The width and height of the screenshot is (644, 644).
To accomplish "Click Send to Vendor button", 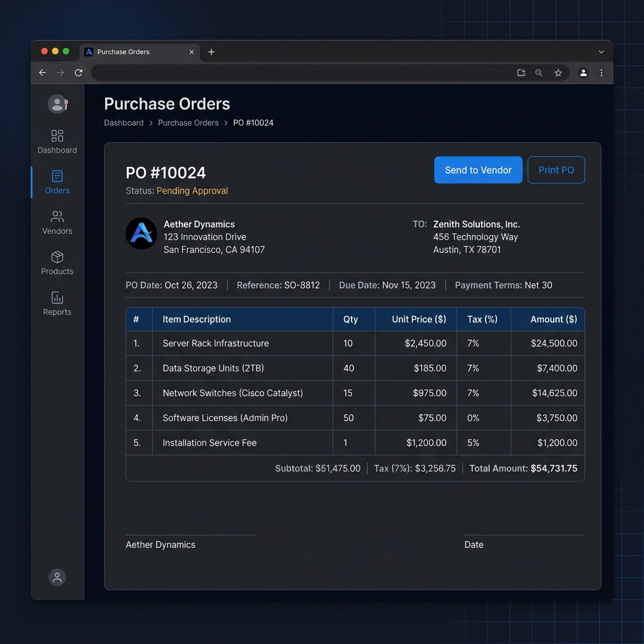I will click(478, 170).
